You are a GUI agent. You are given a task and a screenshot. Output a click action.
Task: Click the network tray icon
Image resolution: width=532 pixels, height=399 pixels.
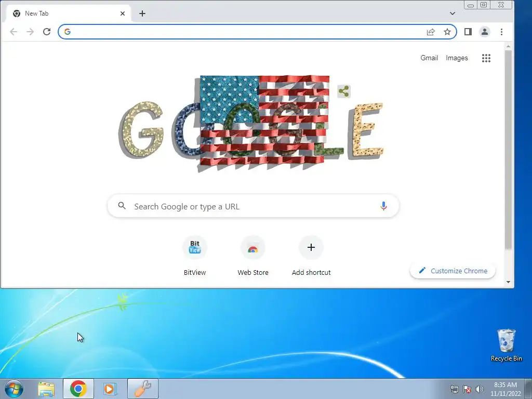(x=454, y=389)
